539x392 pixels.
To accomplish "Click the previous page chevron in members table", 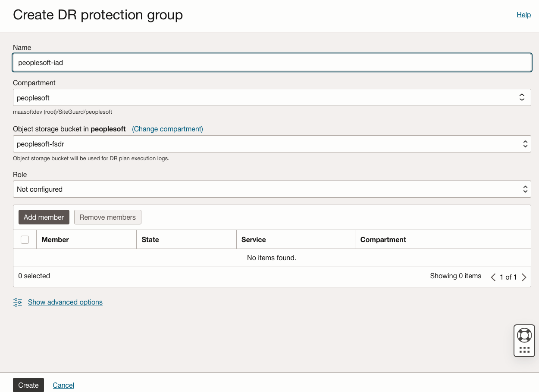I will (x=493, y=277).
